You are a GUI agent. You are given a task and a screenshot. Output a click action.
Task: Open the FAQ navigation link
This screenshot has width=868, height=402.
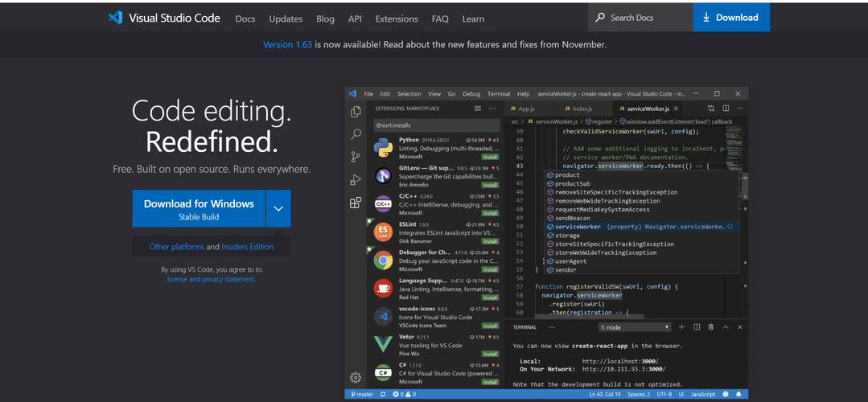tap(440, 18)
